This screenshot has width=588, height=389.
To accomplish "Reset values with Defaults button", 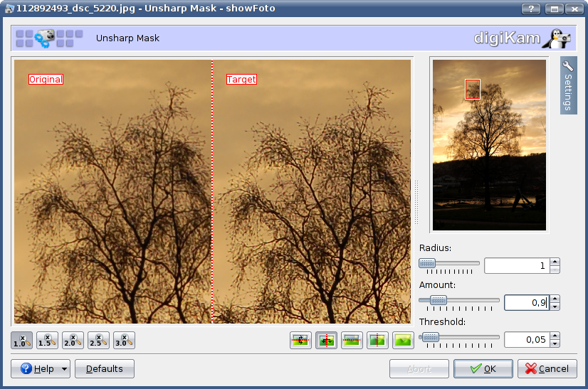I will click(x=105, y=369).
